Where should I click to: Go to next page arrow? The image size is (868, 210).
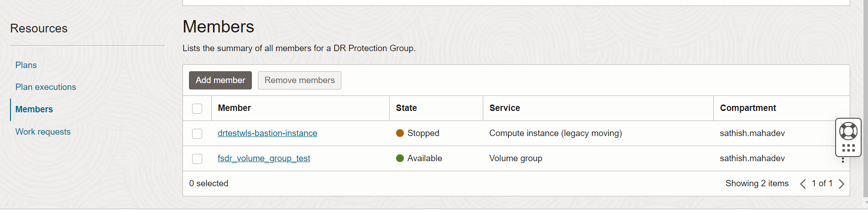pos(841,184)
